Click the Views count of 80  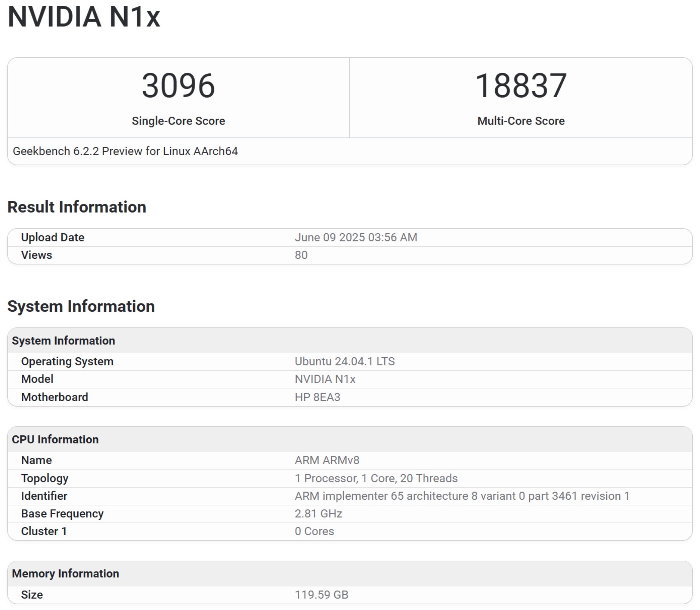pos(301,255)
